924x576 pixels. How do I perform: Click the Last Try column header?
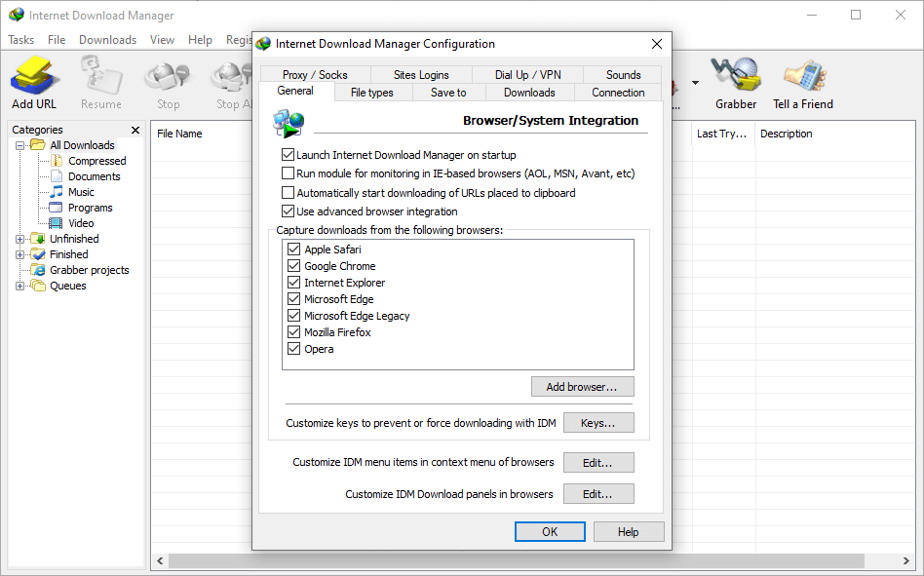[722, 134]
